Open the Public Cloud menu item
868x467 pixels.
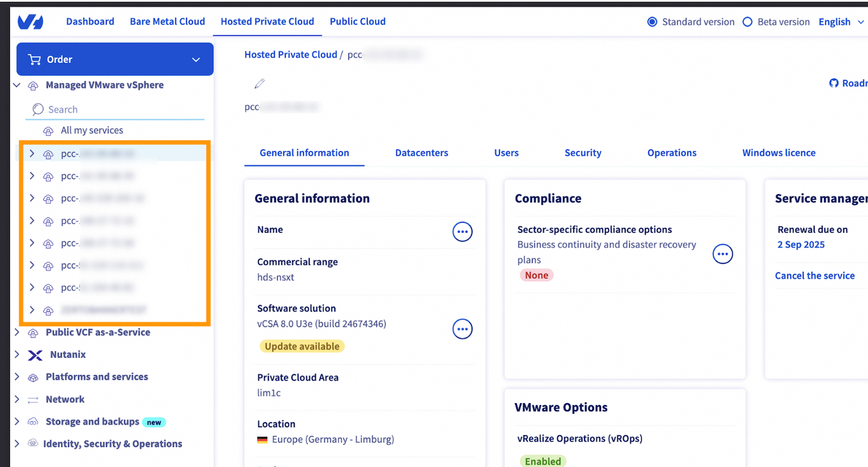(358, 21)
